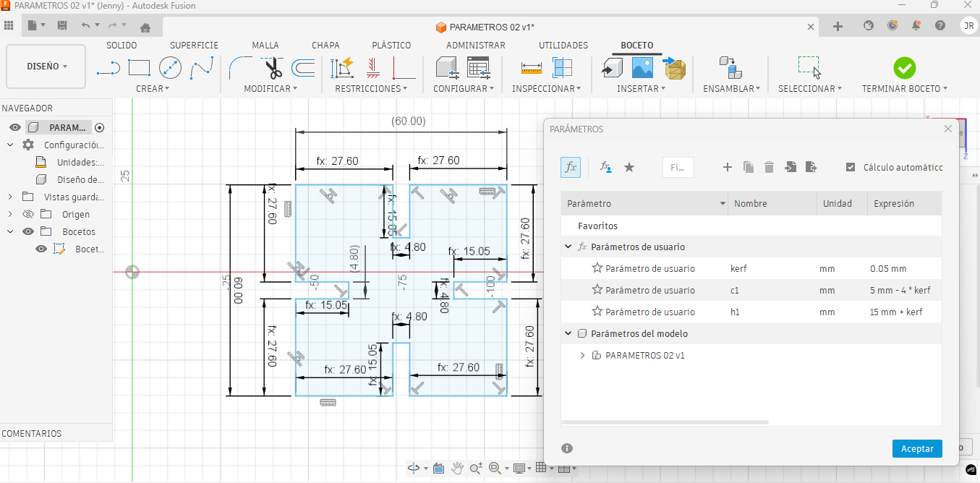Choose the Fillet tool in Modificar
The image size is (980, 483).
click(x=241, y=69)
